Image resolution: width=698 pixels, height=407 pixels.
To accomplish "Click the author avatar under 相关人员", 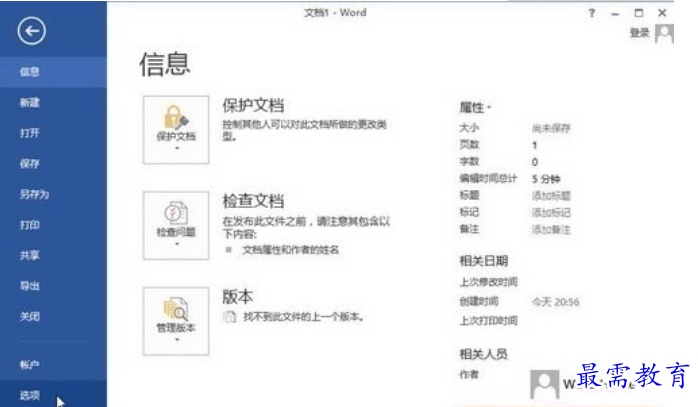I will point(544,385).
